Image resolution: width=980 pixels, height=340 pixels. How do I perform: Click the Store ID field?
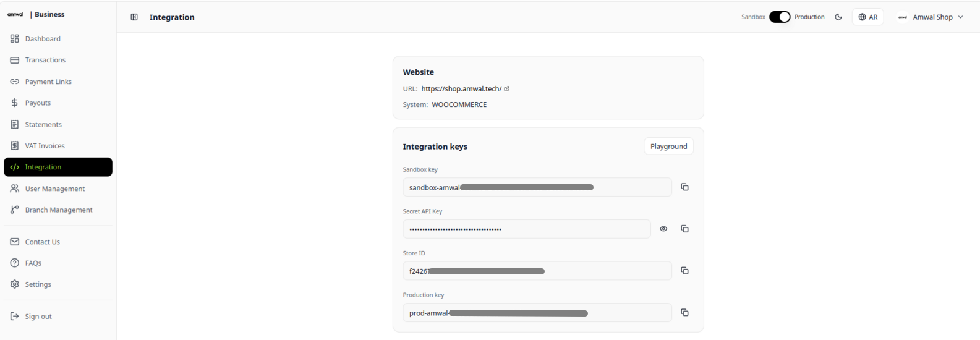(537, 271)
